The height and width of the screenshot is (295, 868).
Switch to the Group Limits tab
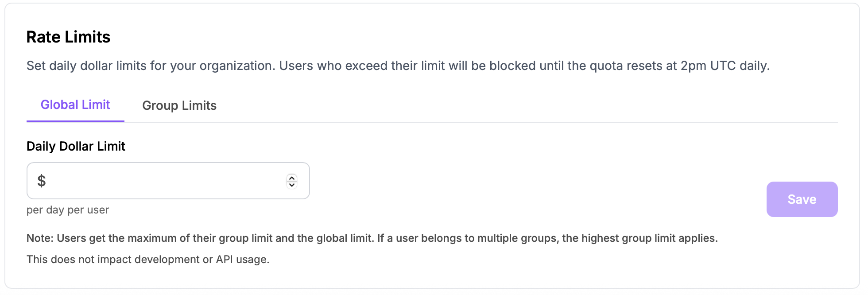(x=179, y=105)
